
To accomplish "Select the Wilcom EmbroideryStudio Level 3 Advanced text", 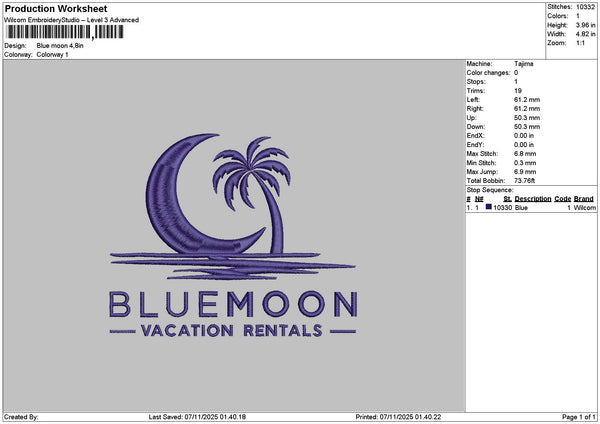I will [x=72, y=20].
